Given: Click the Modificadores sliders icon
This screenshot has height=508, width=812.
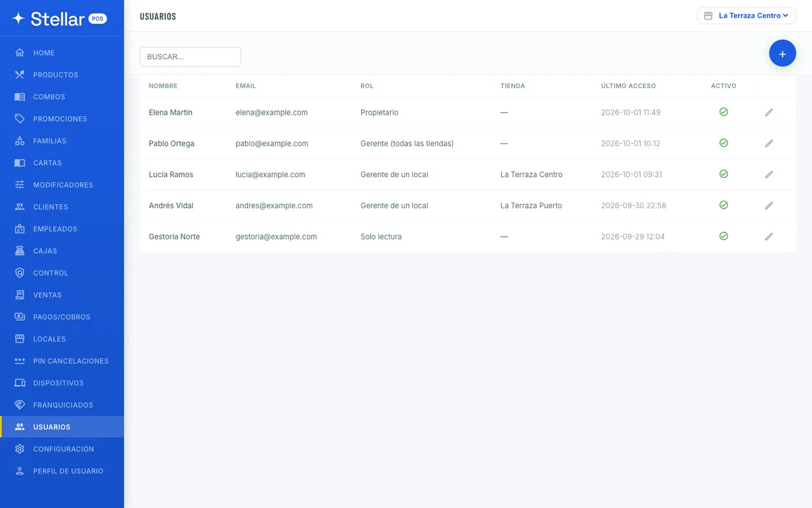Looking at the screenshot, I should [x=20, y=185].
